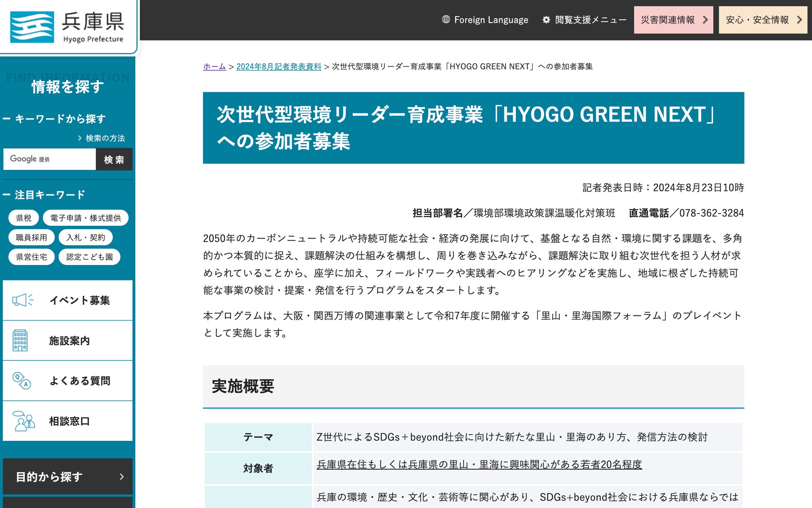Click the Q&A icon for よくある質問
The image size is (812, 508).
[x=22, y=380]
